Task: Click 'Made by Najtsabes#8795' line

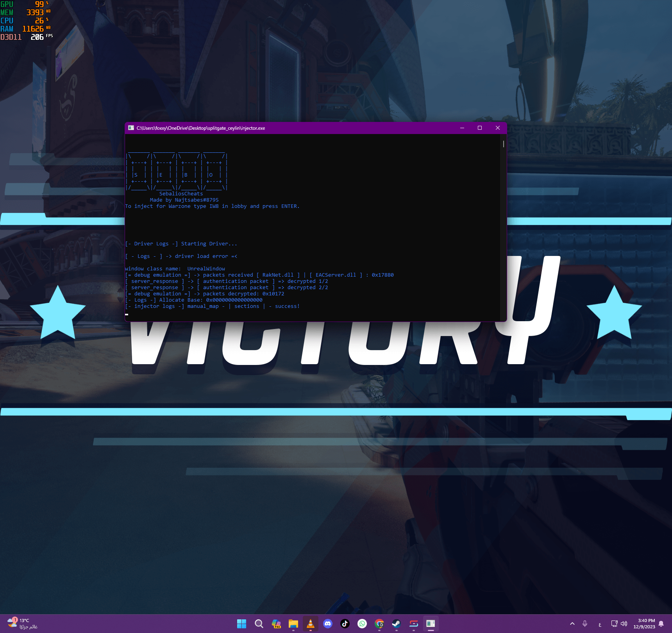Action: coord(184,200)
